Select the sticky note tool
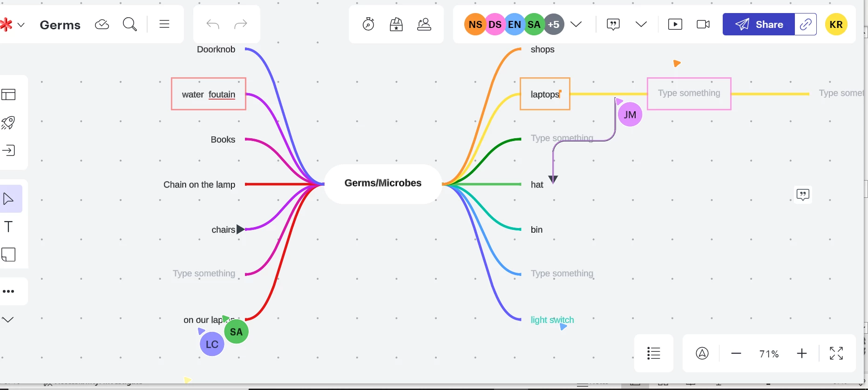 point(8,255)
